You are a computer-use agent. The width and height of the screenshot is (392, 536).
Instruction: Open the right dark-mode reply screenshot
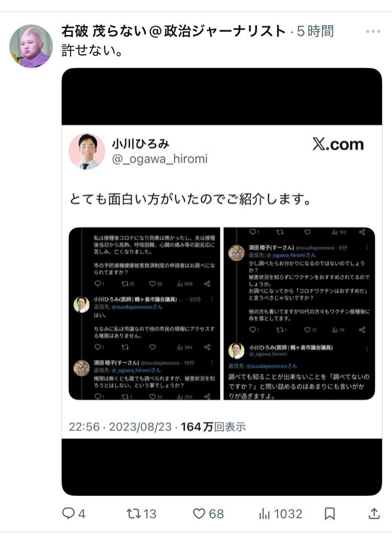click(x=299, y=313)
